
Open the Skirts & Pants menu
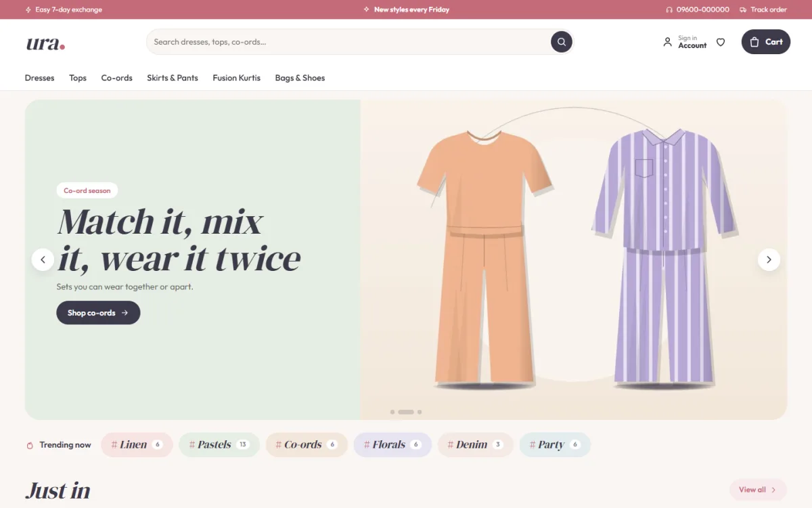point(173,78)
